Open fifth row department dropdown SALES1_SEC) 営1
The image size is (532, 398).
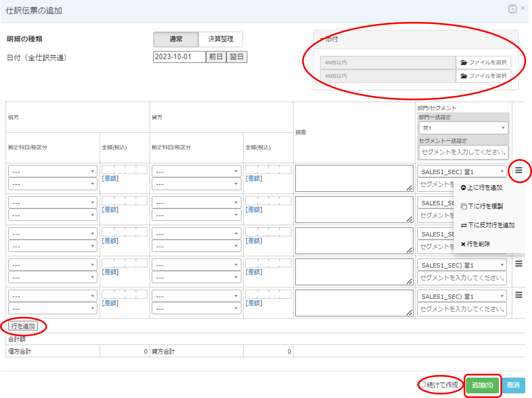pos(462,296)
